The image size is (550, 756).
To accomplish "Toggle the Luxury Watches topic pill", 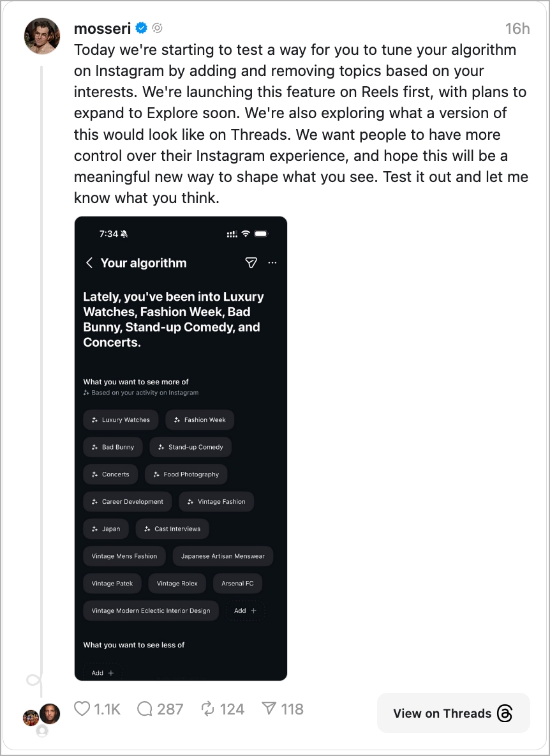I will pos(120,420).
